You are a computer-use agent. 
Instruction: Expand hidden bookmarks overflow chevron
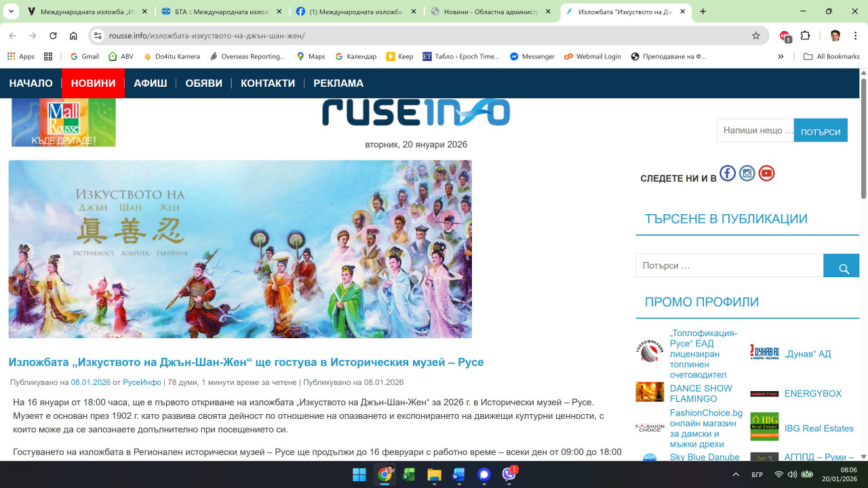(781, 57)
